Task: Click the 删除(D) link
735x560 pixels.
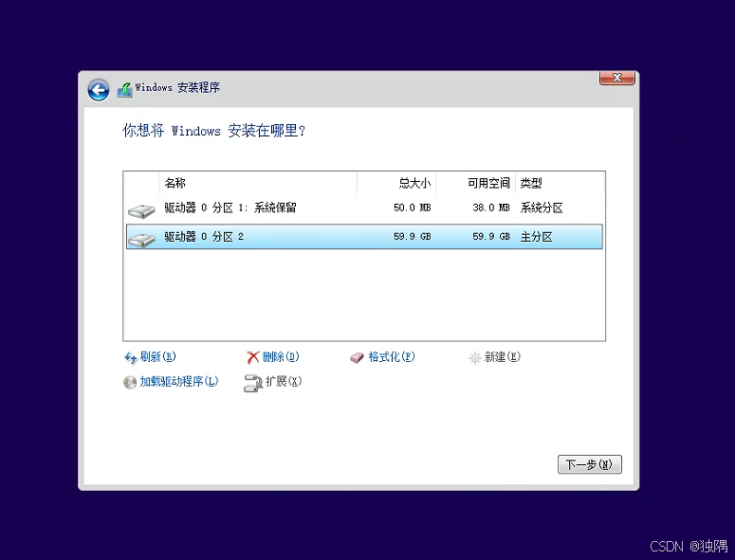Action: [281, 357]
